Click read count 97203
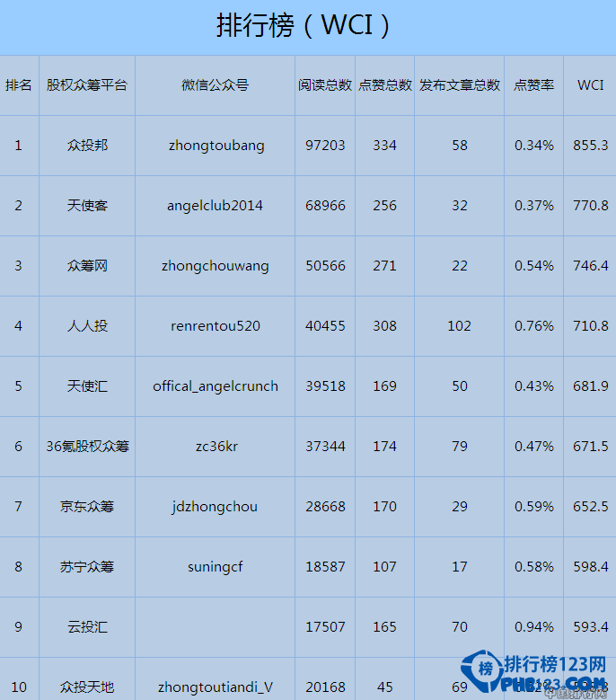616x700 pixels. coord(325,145)
